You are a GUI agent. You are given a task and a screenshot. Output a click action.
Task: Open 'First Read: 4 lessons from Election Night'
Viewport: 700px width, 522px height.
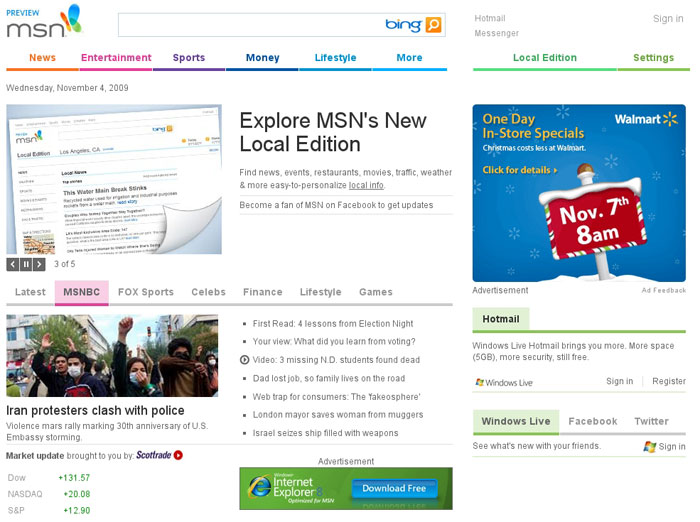click(x=333, y=323)
